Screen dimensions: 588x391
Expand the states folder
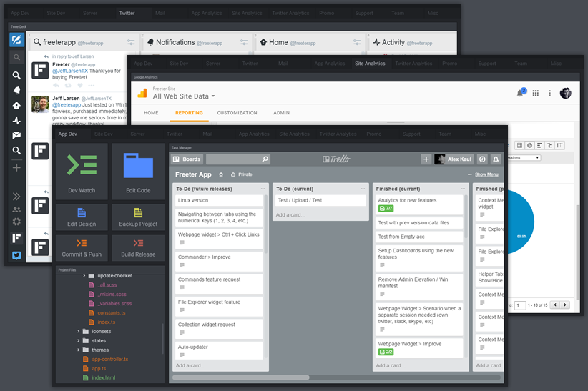click(x=79, y=341)
